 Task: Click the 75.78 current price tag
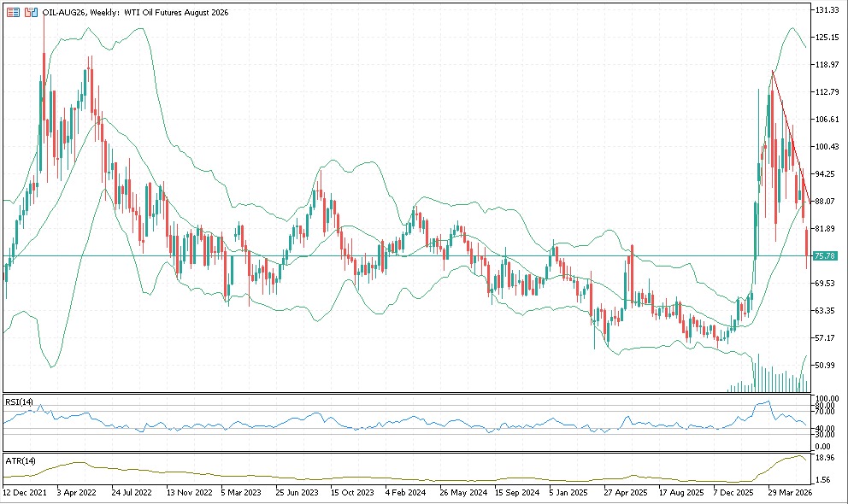(x=826, y=256)
